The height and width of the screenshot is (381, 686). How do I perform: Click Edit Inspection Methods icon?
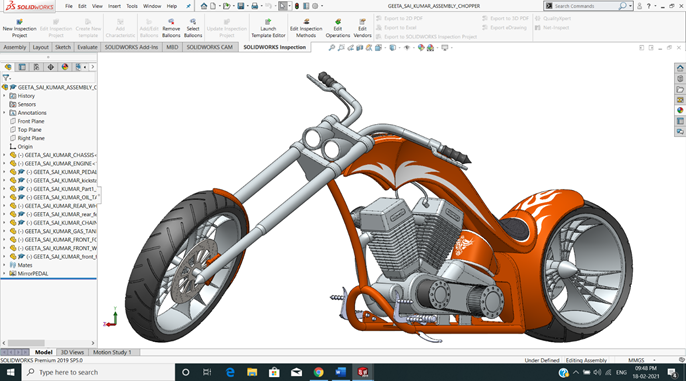pos(306,28)
